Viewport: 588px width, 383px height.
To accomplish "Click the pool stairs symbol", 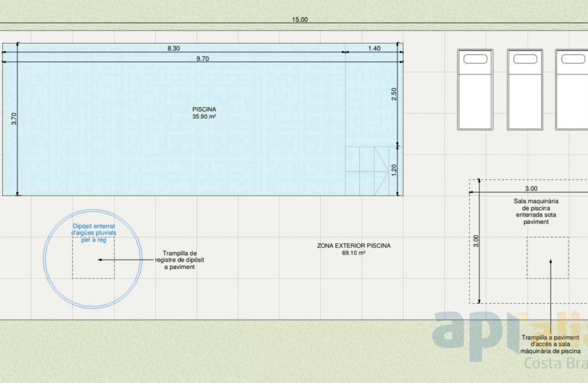I will tap(367, 171).
